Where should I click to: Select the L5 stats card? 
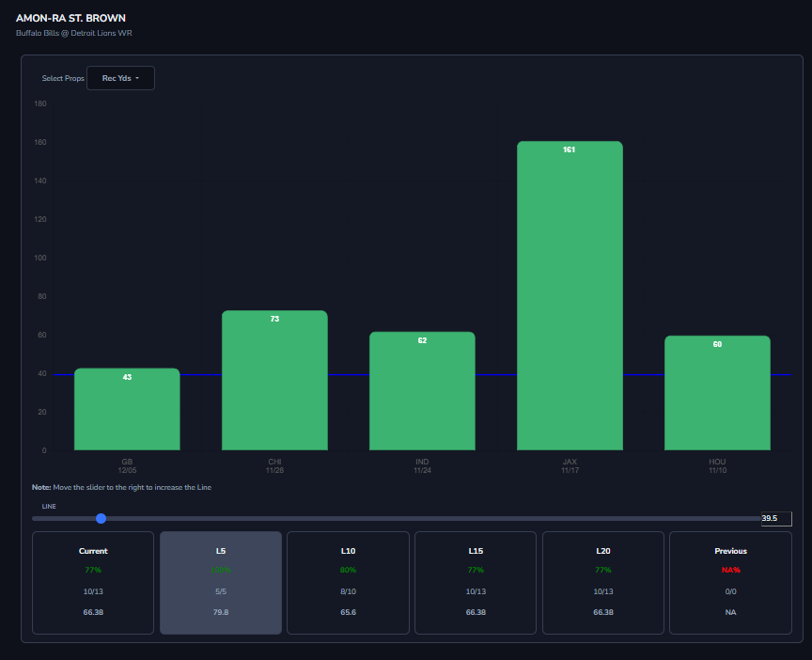(x=221, y=583)
